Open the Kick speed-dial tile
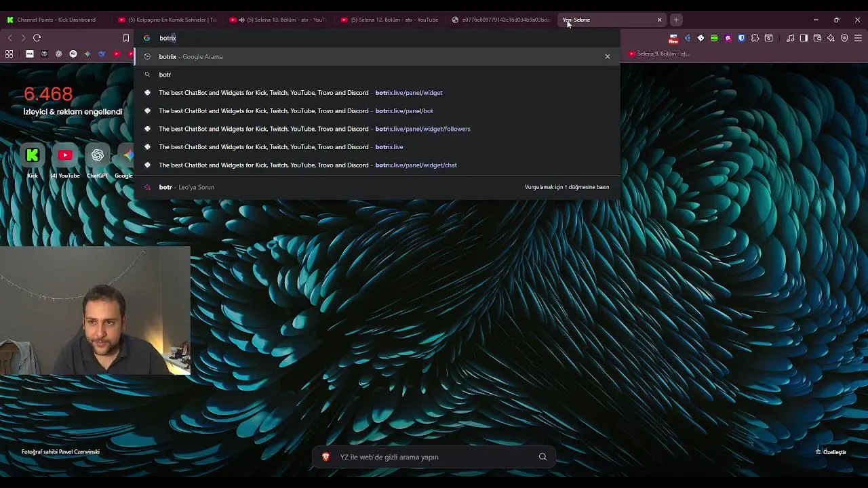 pos(33,155)
